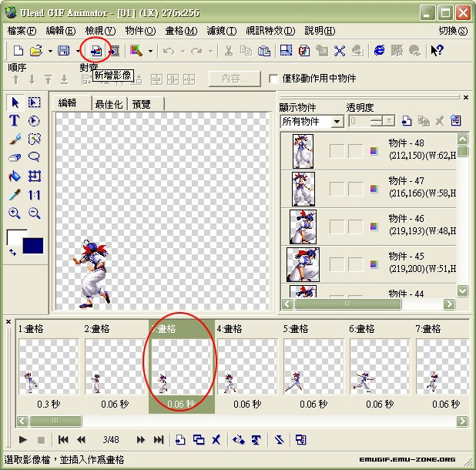Expand the Open file dropdown arrow
476x470 pixels.
[50, 51]
